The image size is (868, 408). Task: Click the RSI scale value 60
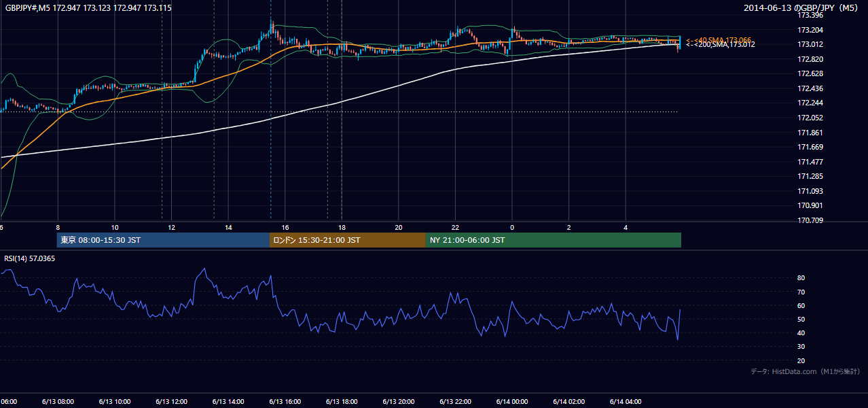tap(801, 305)
